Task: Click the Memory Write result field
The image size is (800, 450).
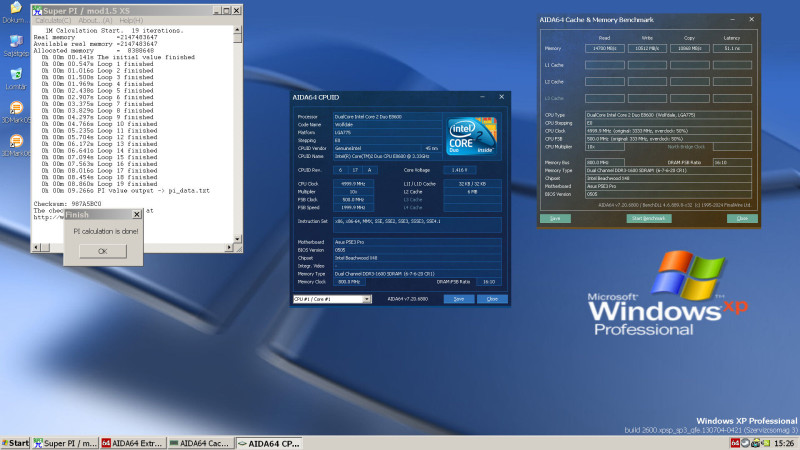Action: (x=647, y=48)
